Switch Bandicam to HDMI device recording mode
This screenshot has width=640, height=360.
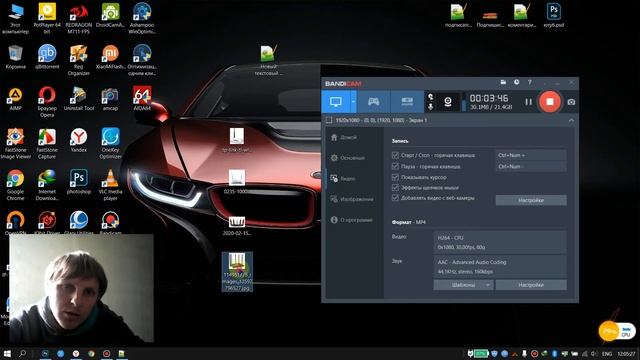(x=407, y=102)
